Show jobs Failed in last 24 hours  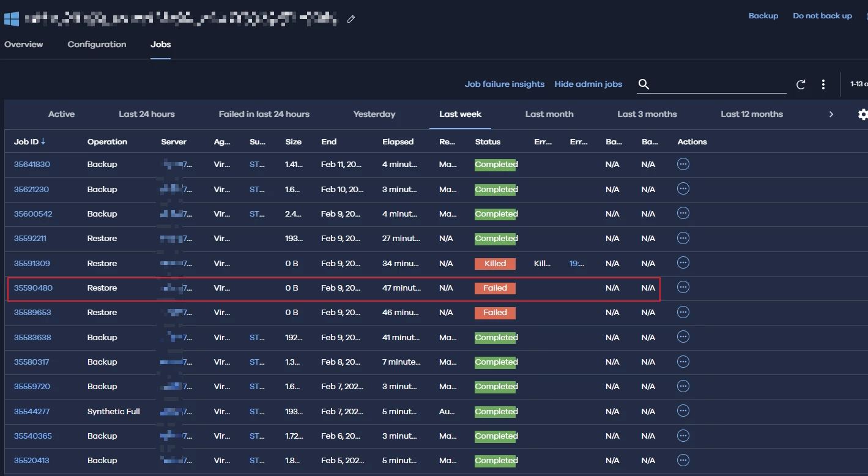point(264,114)
